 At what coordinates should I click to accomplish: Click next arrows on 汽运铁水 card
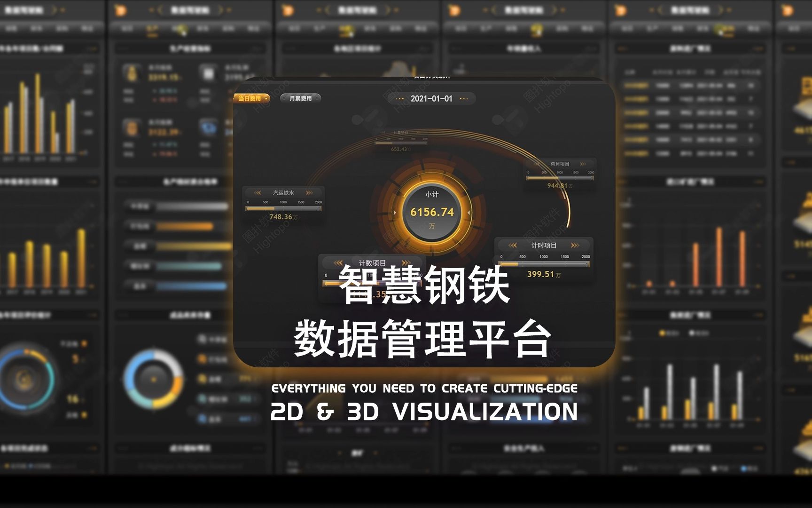coord(309,193)
